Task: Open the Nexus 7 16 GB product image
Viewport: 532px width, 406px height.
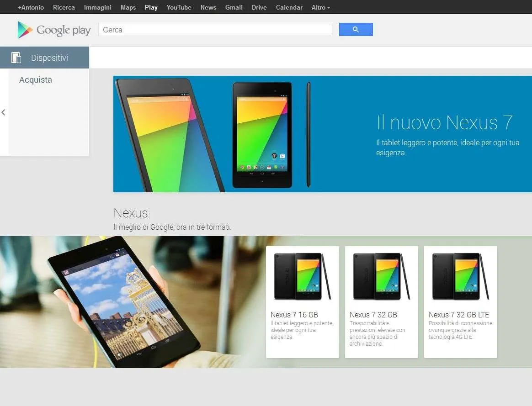Action: coord(302,276)
